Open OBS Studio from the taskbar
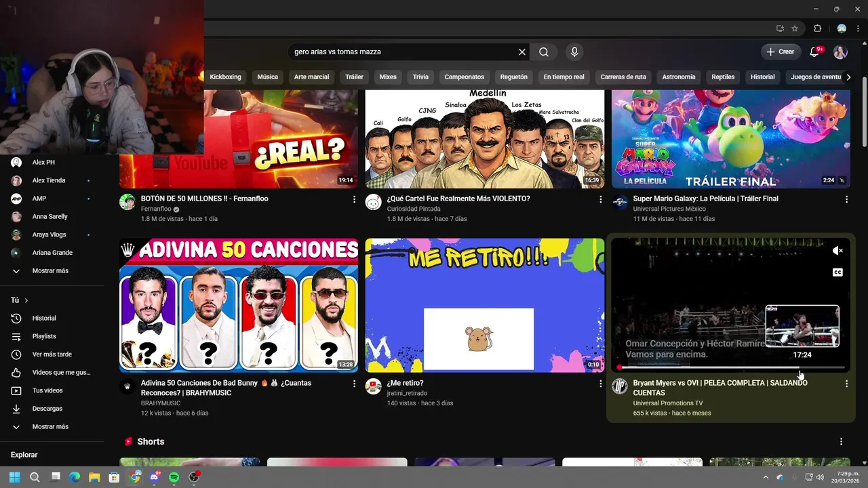This screenshot has height=488, width=868. click(x=194, y=477)
